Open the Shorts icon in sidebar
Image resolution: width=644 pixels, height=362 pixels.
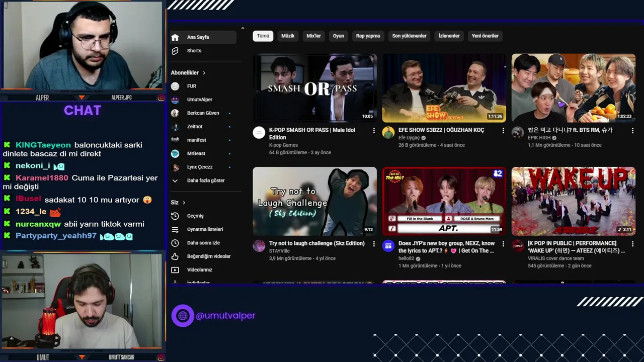[175, 51]
